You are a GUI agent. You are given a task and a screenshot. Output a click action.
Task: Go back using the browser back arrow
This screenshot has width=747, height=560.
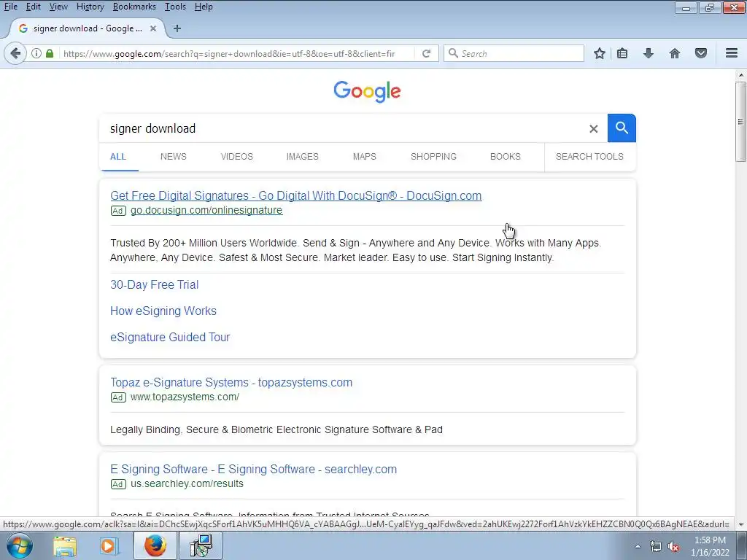click(15, 53)
